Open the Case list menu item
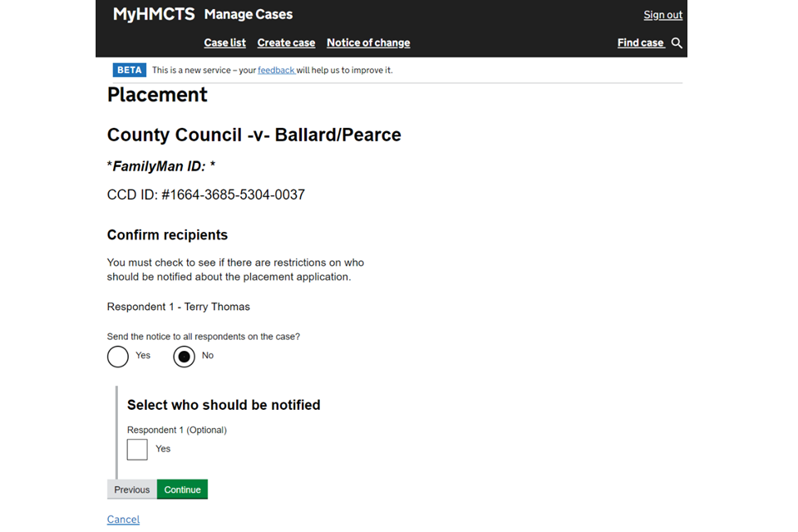The width and height of the screenshot is (798, 532). (x=224, y=43)
